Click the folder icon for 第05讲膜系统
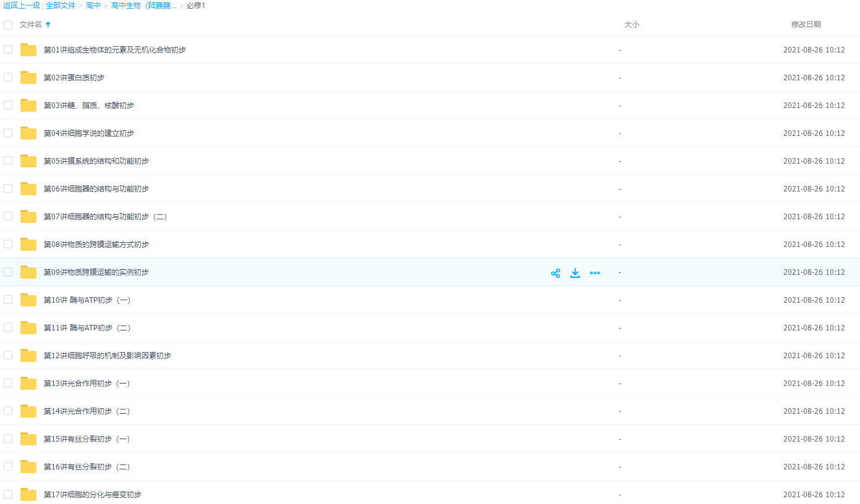 (28, 161)
